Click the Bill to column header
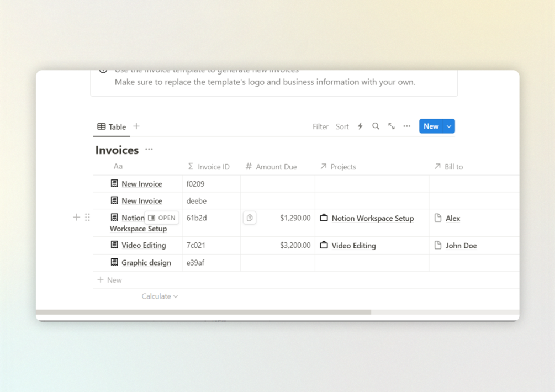 (x=448, y=167)
